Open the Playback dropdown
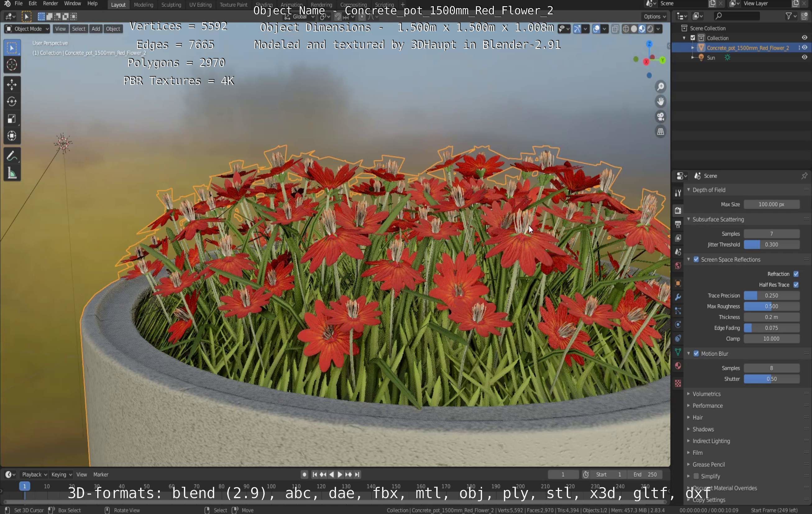 click(x=34, y=475)
